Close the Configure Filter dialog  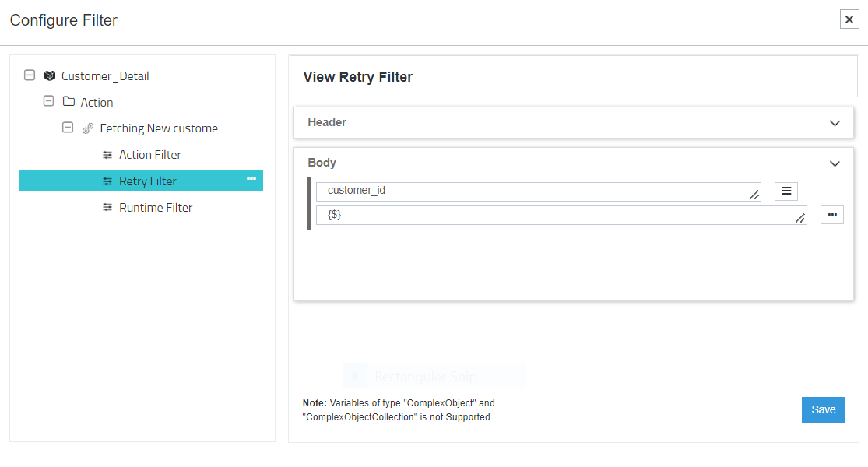tap(849, 20)
